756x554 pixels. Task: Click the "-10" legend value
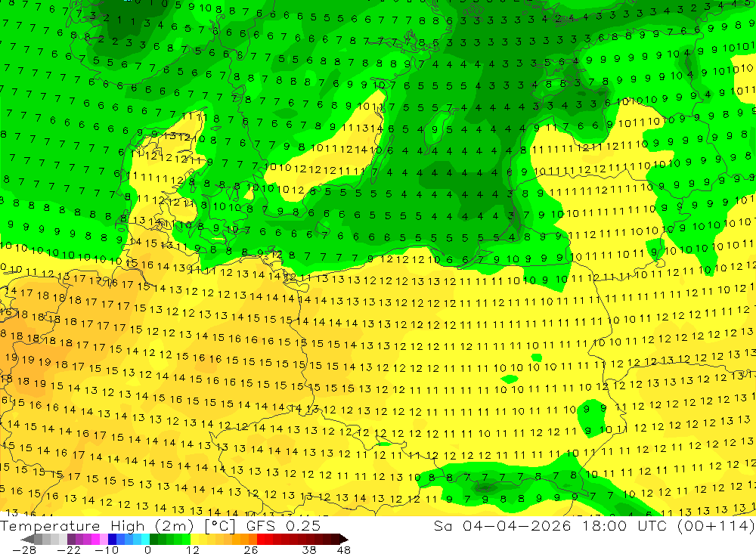tap(106, 549)
